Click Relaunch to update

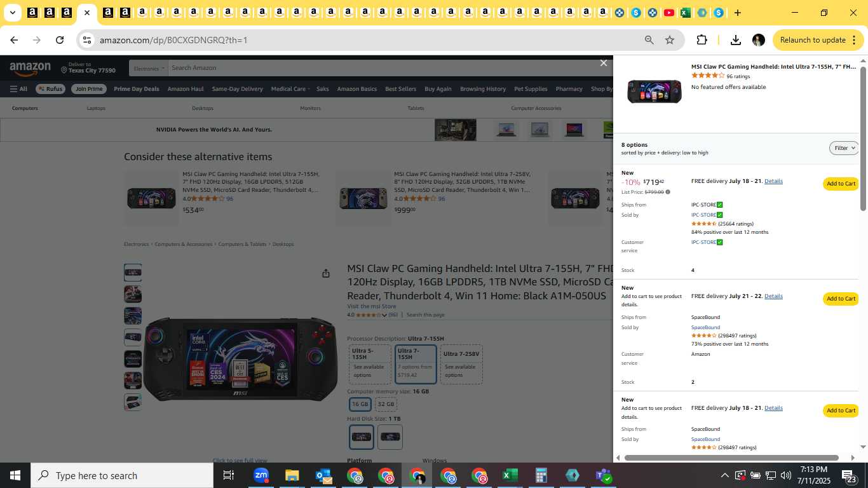pos(813,40)
